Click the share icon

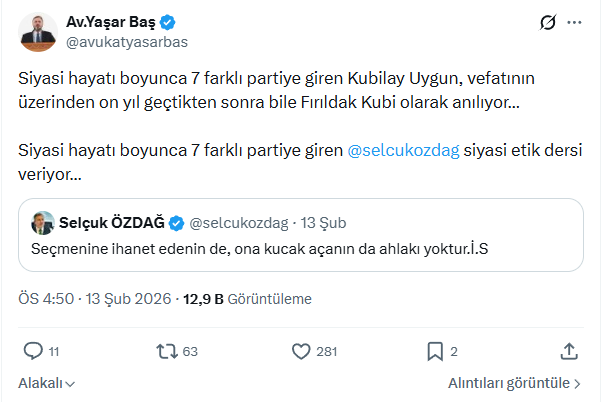click(568, 351)
